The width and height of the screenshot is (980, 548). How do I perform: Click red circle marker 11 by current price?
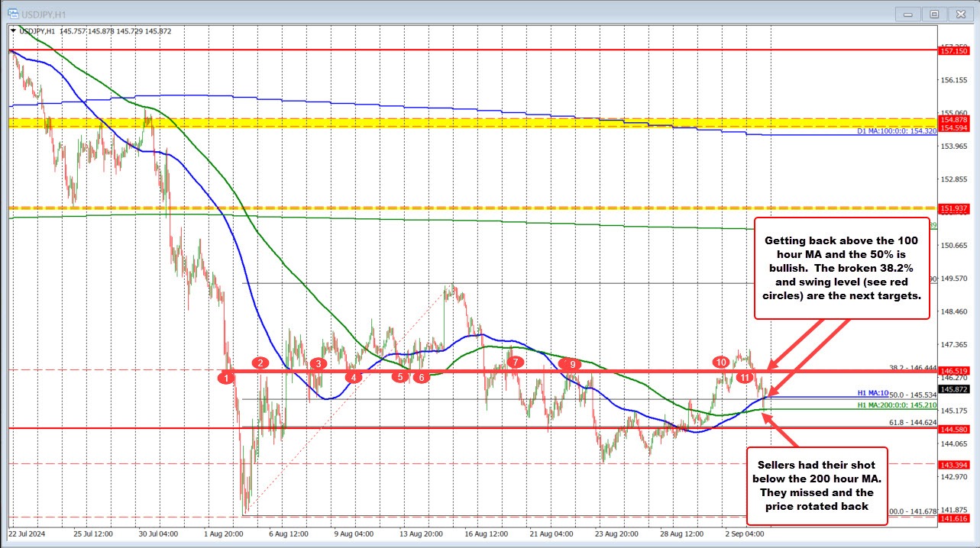(x=746, y=376)
